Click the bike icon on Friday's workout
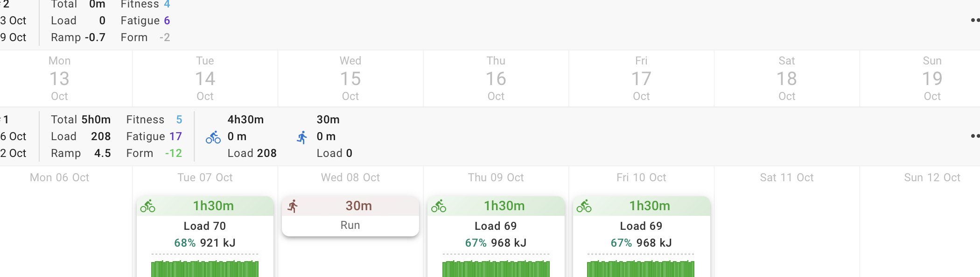 coord(584,206)
